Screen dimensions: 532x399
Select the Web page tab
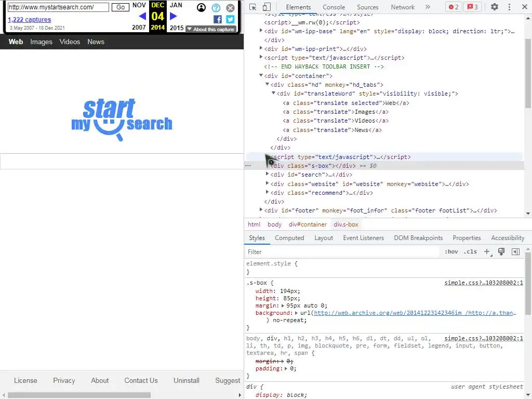[x=16, y=42]
